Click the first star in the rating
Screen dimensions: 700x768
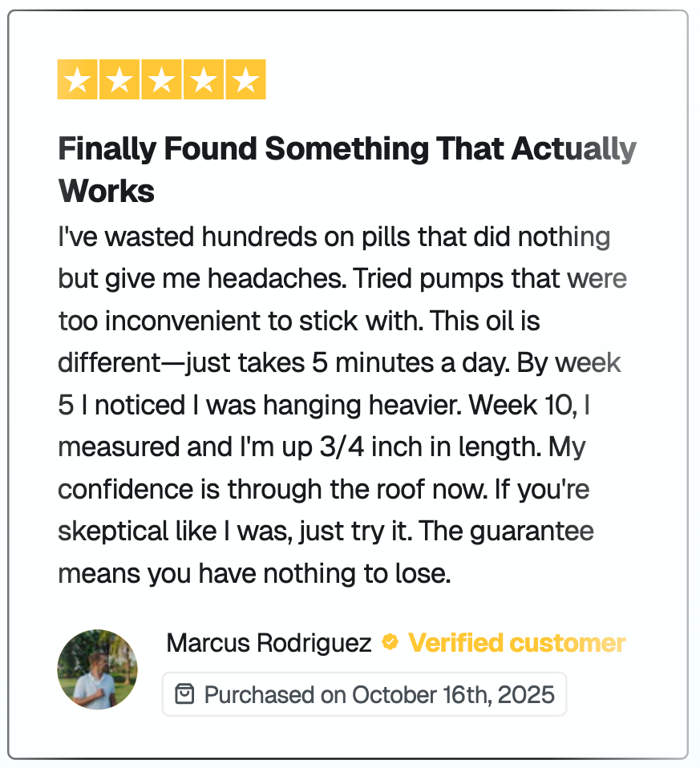point(78,80)
